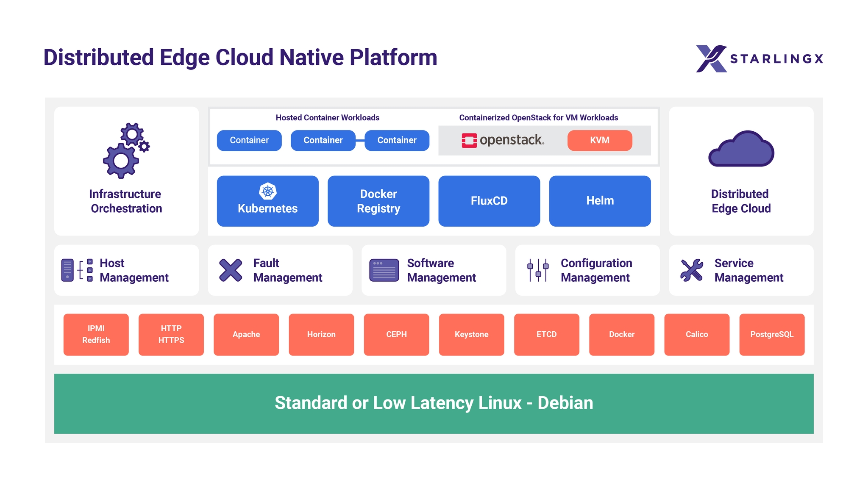This screenshot has width=868, height=488.
Task: Click the Service Management wrench icon
Action: tap(691, 270)
